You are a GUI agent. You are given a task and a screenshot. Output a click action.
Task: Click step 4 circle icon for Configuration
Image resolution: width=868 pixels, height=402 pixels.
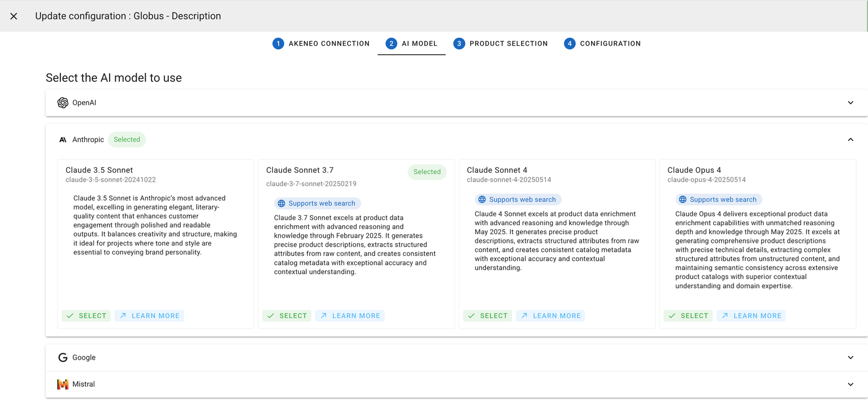570,43
